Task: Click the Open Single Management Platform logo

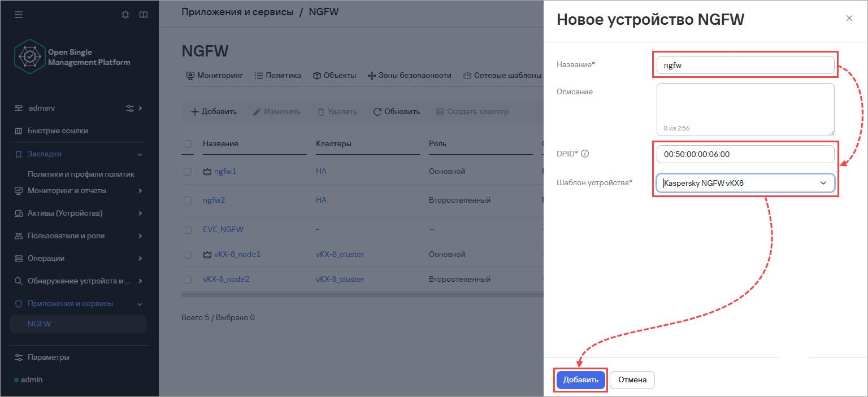Action: (72, 57)
